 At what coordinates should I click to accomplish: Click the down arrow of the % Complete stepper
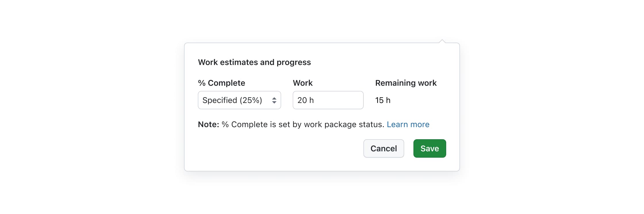[275, 102]
